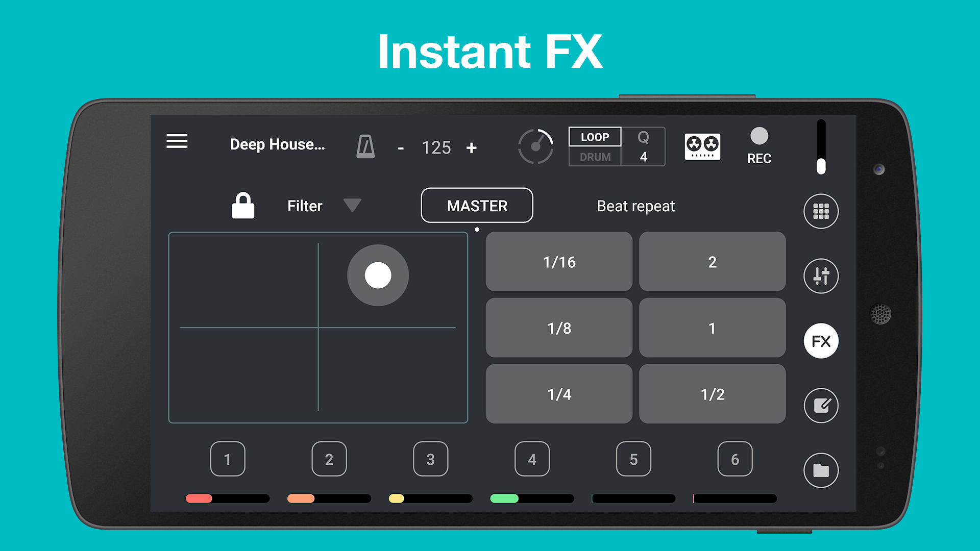Increase tempo with plus button
Viewport: 980px width, 551px height.
471,148
